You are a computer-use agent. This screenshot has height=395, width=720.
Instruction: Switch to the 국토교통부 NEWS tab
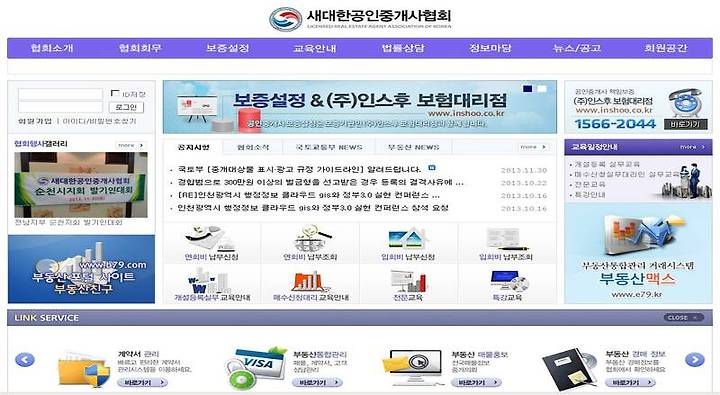[329, 147]
